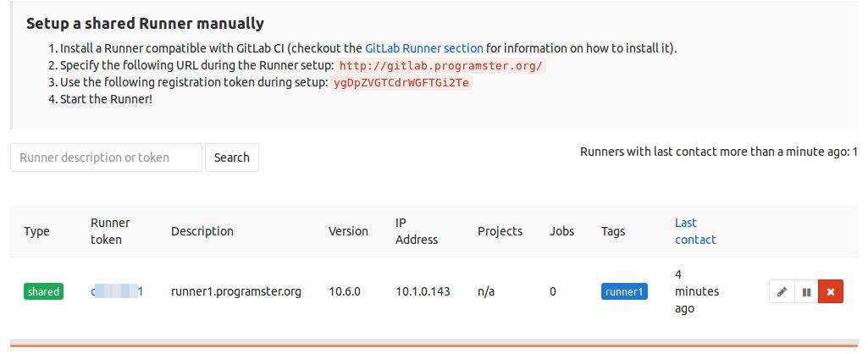Sort by the Last contact column header
This screenshot has height=354, width=868.
point(695,231)
